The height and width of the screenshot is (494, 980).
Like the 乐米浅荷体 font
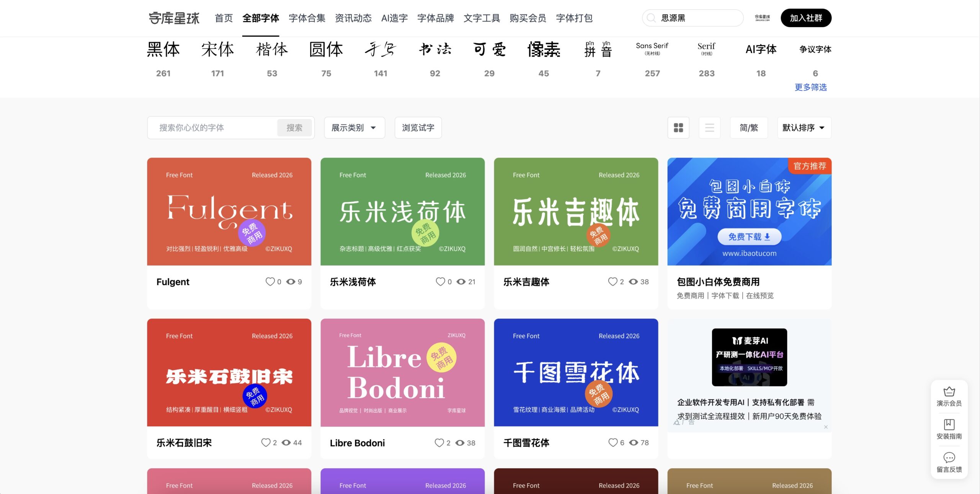(x=441, y=282)
